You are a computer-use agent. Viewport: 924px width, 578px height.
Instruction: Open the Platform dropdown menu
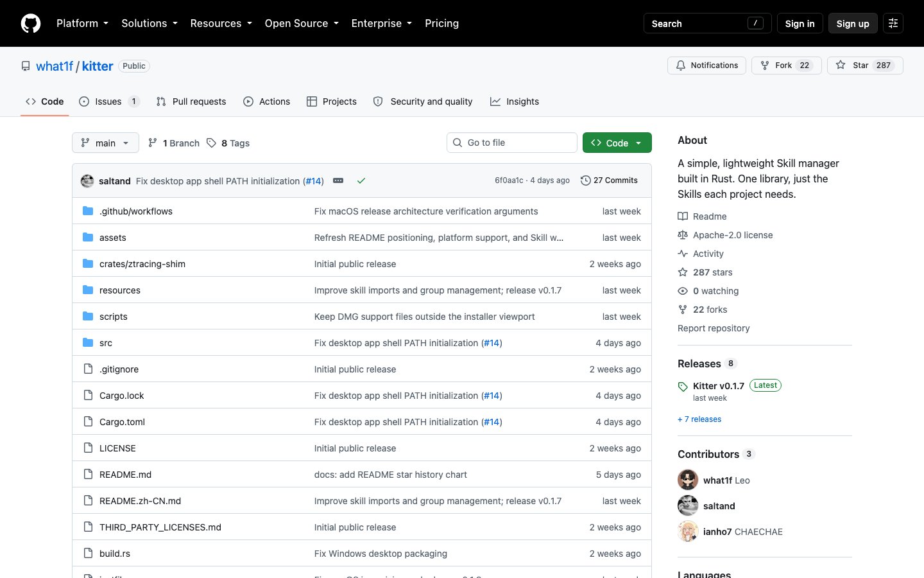[x=82, y=23]
